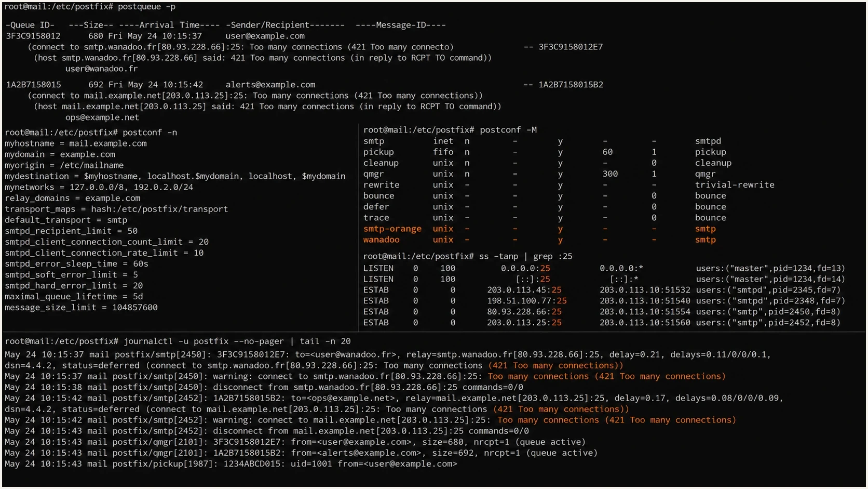
Task: Click the orange smtp-orange service entry
Action: pos(392,229)
